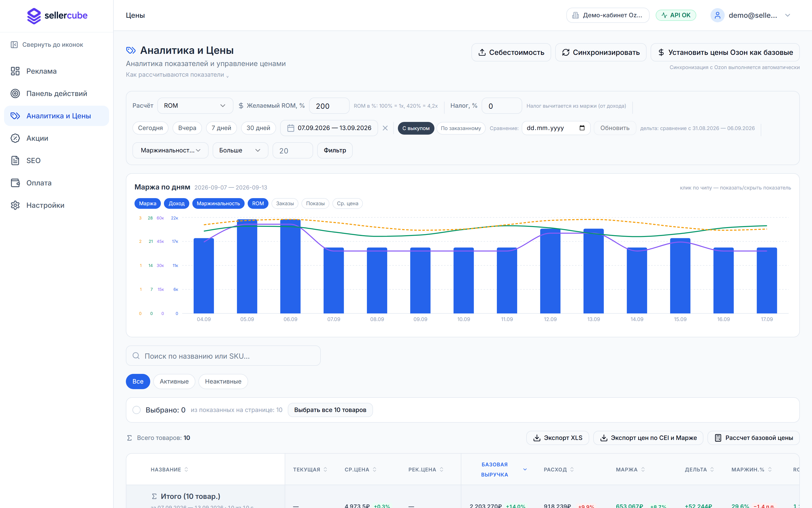This screenshot has height=508, width=812.
Task: Click the Желаемый ROM input field
Action: pos(329,105)
